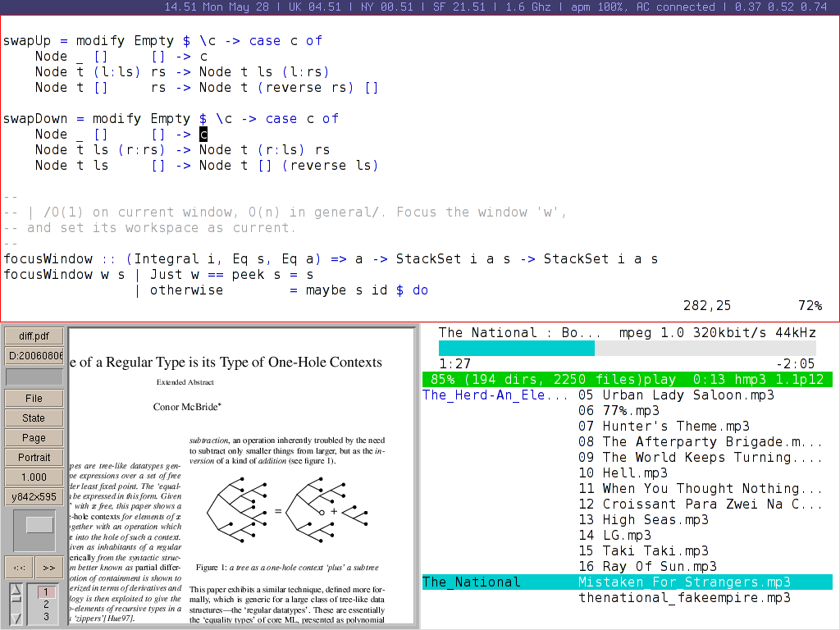
Task: Click the -2:05 remaining time display
Action: pos(796,363)
